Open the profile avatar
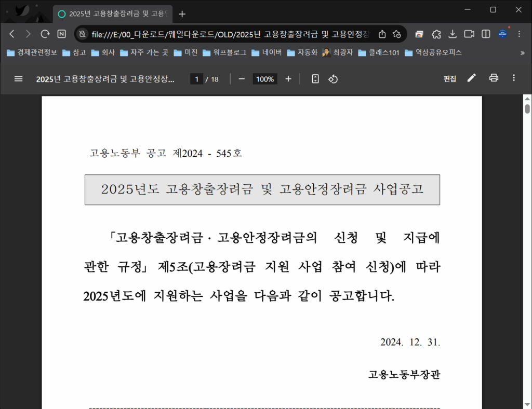This screenshot has width=532, height=409. (x=502, y=34)
